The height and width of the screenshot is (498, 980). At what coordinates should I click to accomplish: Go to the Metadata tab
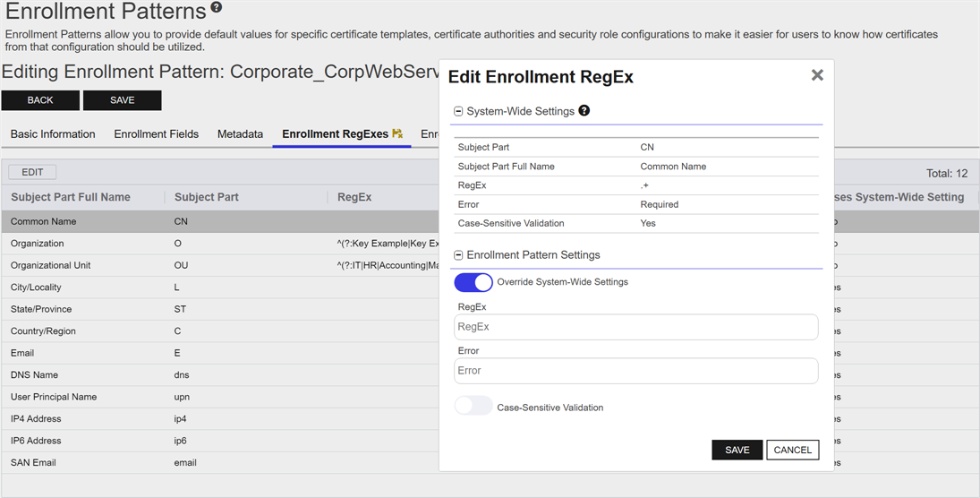(x=240, y=134)
